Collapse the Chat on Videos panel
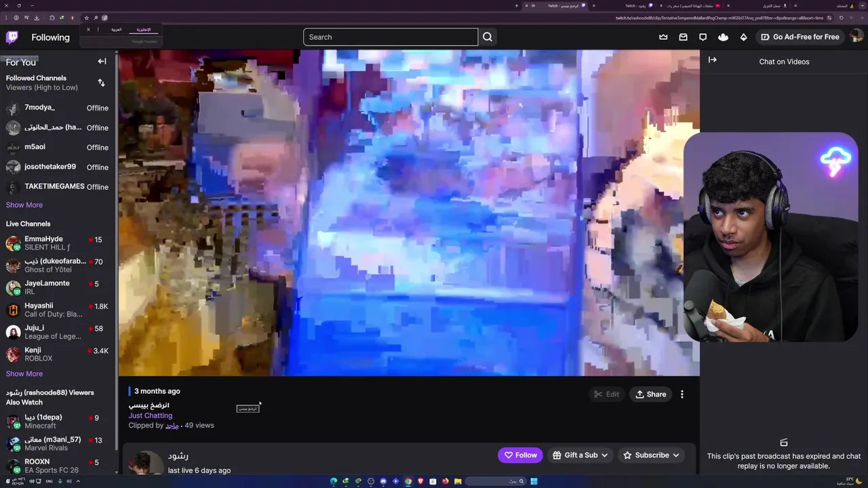The height and width of the screenshot is (488, 868). (713, 60)
